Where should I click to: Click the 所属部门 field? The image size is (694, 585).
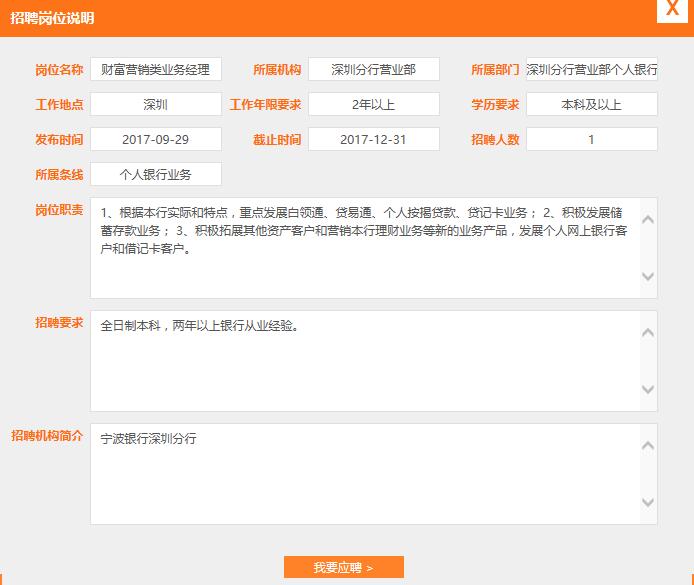click(x=591, y=70)
